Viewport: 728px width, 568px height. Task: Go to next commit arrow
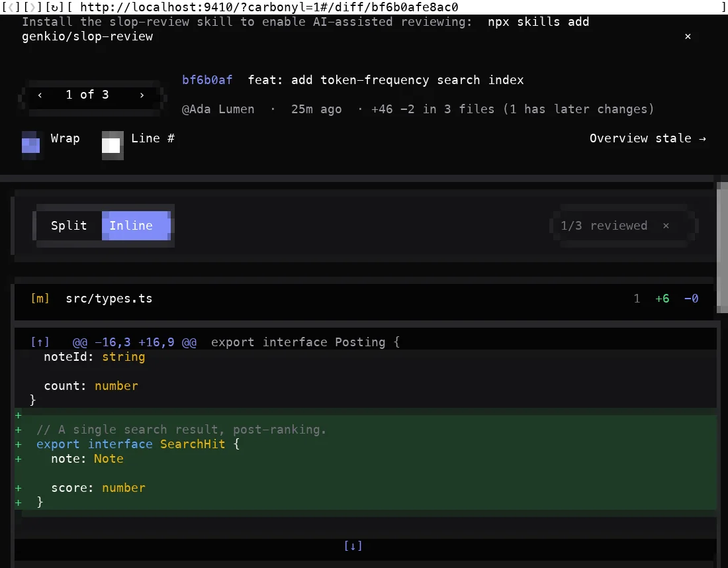point(142,95)
